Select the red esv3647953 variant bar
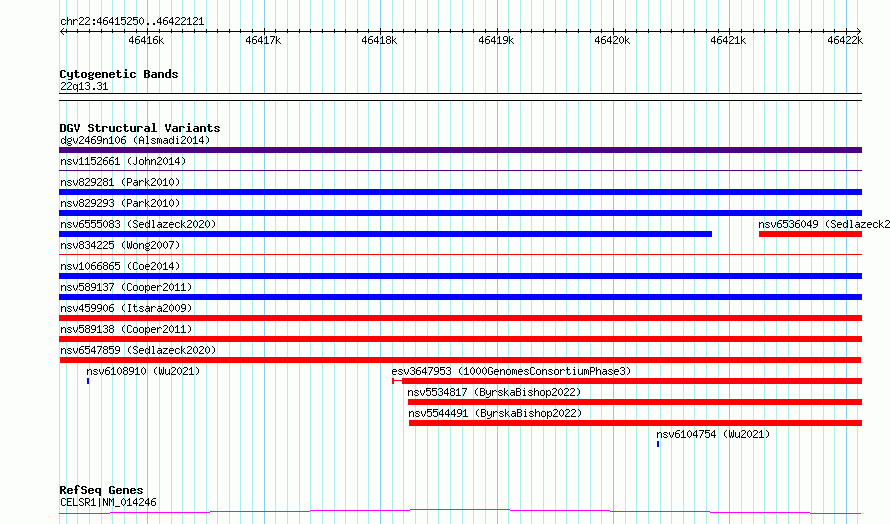The width and height of the screenshot is (890, 524). point(627,381)
